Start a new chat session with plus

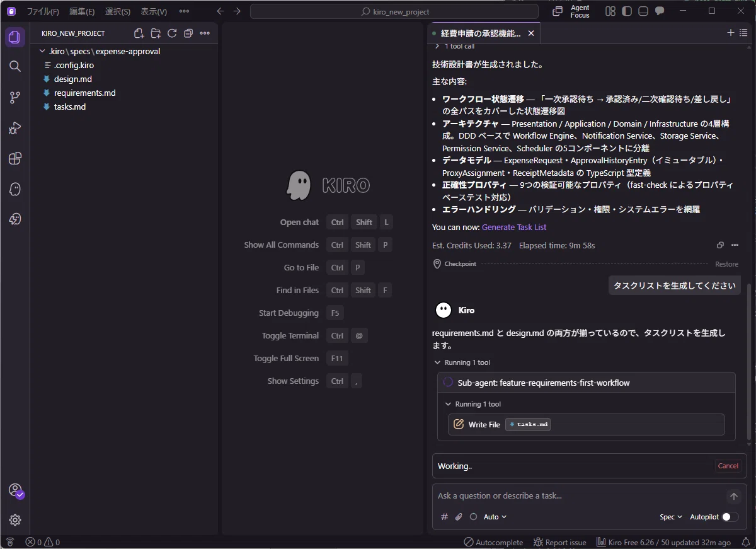tap(731, 33)
